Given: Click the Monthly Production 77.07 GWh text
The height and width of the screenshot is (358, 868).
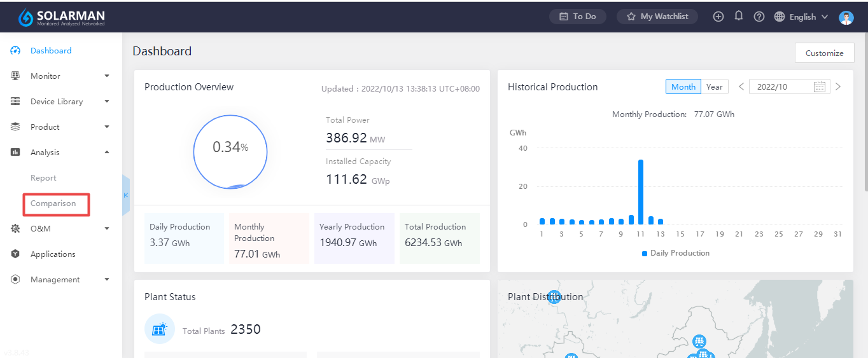Looking at the screenshot, I should pos(673,114).
